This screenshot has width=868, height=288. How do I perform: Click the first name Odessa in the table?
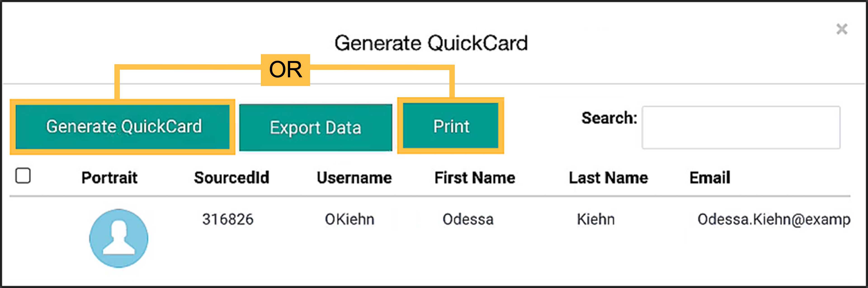tap(468, 219)
